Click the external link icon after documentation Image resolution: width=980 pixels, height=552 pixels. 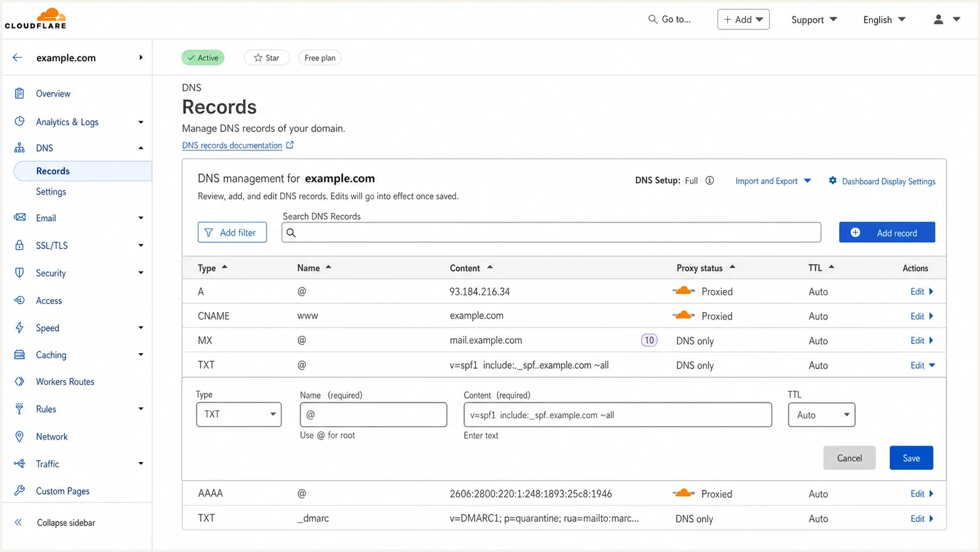290,145
